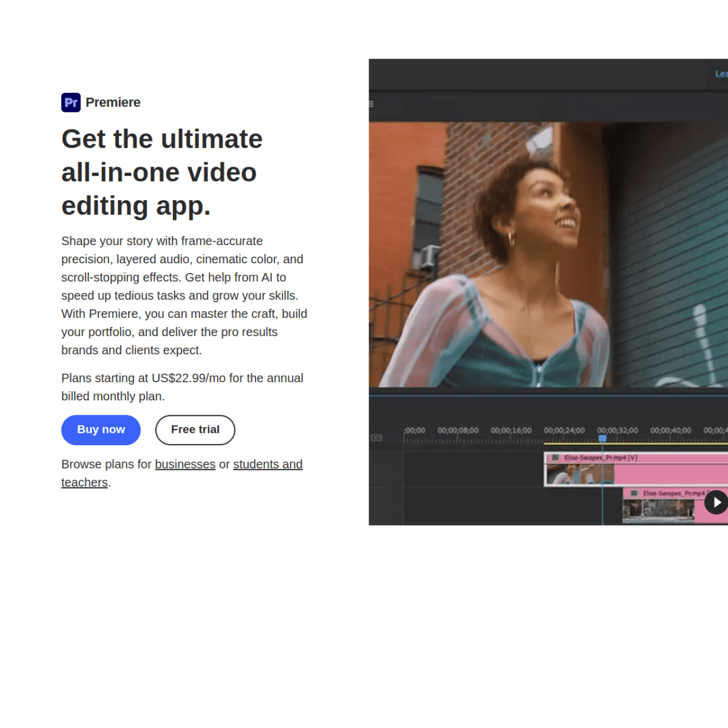Select the upper pink Elise-Swopes clip [V]

(x=636, y=469)
